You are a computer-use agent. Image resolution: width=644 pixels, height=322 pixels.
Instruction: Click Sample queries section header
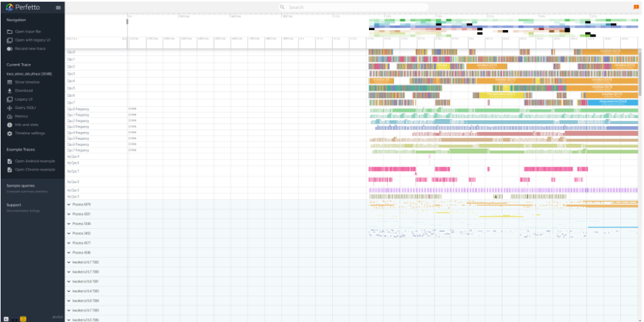click(21, 185)
